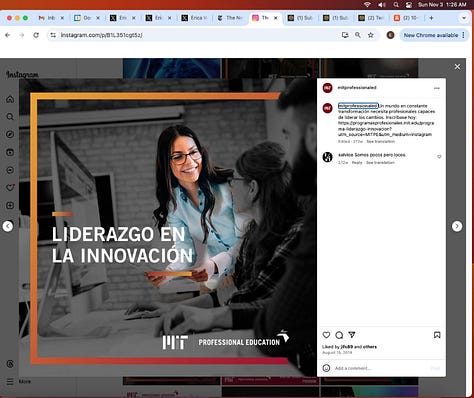
Task: Open the Chrome profile avatar
Action: pos(390,35)
